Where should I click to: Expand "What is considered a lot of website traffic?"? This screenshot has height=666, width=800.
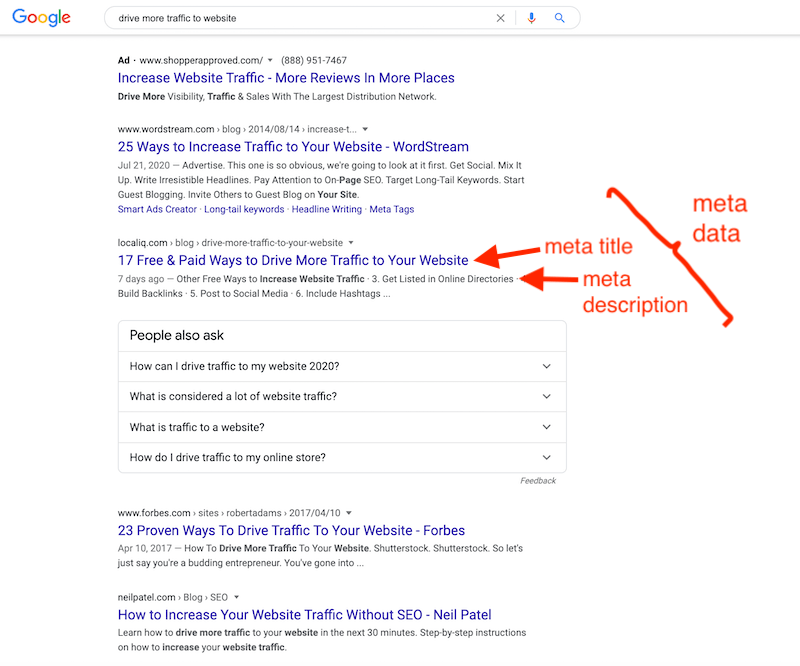[546, 397]
